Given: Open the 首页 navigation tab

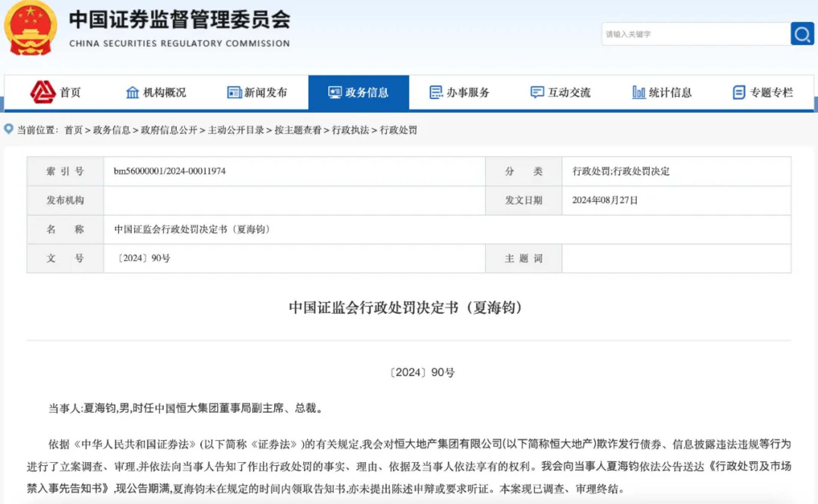Looking at the screenshot, I should tap(56, 92).
